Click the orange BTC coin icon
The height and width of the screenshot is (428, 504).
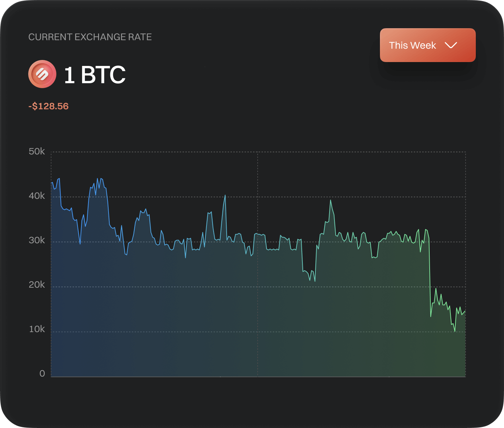click(x=42, y=74)
